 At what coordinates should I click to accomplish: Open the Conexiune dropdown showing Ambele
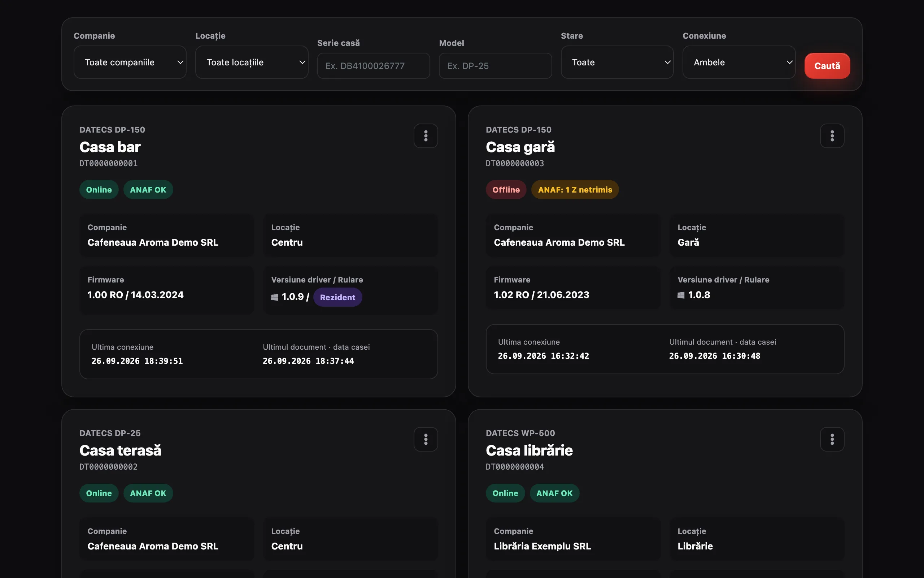click(x=739, y=62)
